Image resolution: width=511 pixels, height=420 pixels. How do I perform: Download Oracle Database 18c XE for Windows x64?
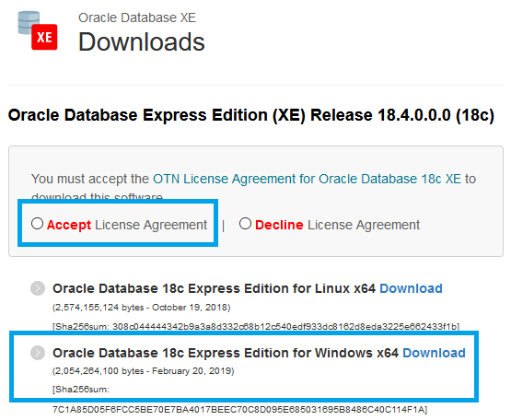tap(434, 353)
